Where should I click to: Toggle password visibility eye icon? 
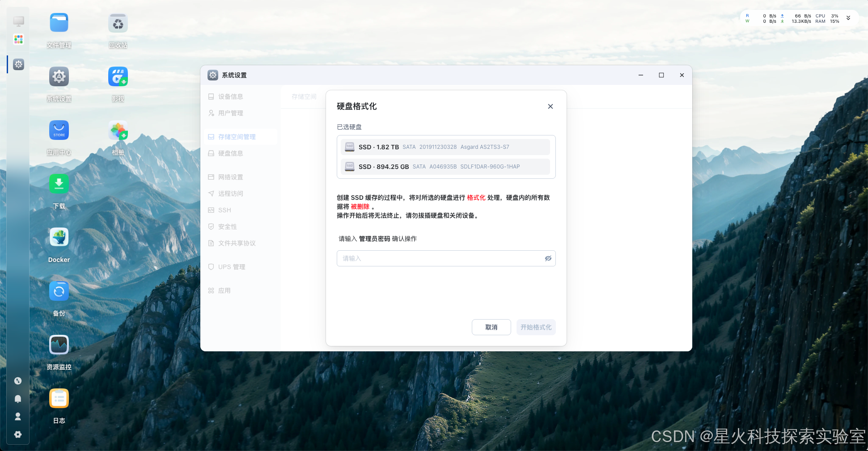point(548,258)
